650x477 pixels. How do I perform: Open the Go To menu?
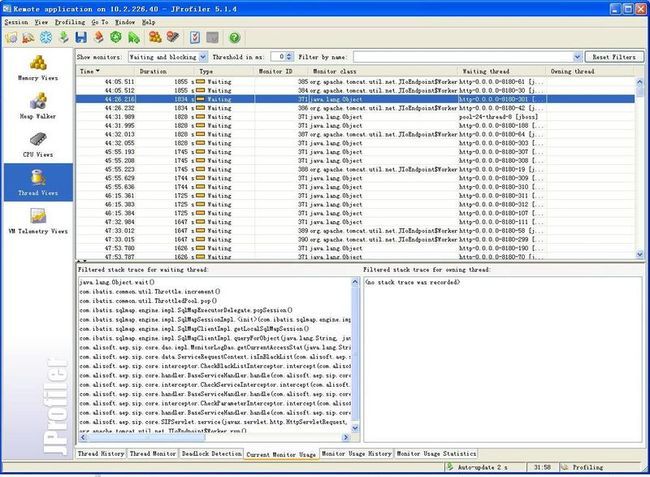pyautogui.click(x=100, y=22)
